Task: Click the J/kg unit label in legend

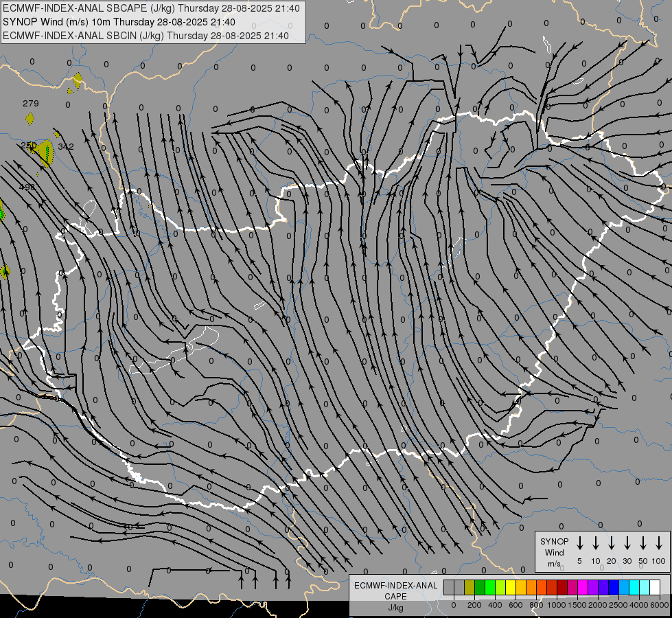Action: pos(395,608)
